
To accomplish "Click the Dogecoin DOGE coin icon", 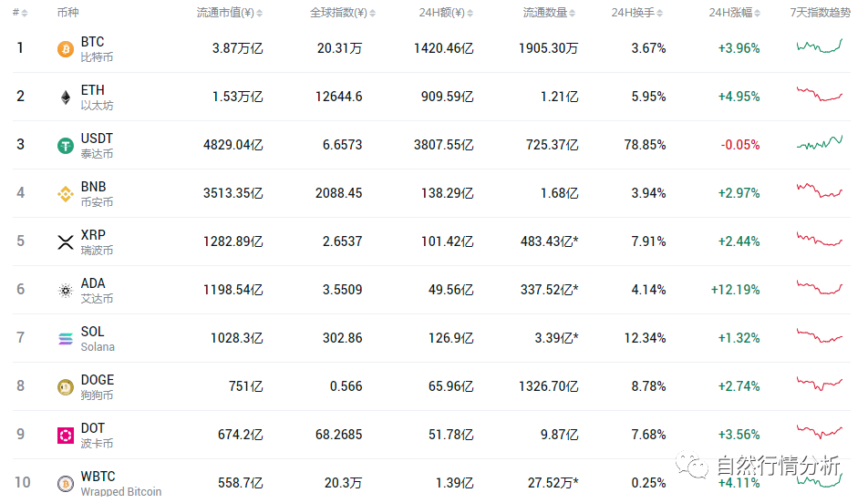I will point(66,387).
